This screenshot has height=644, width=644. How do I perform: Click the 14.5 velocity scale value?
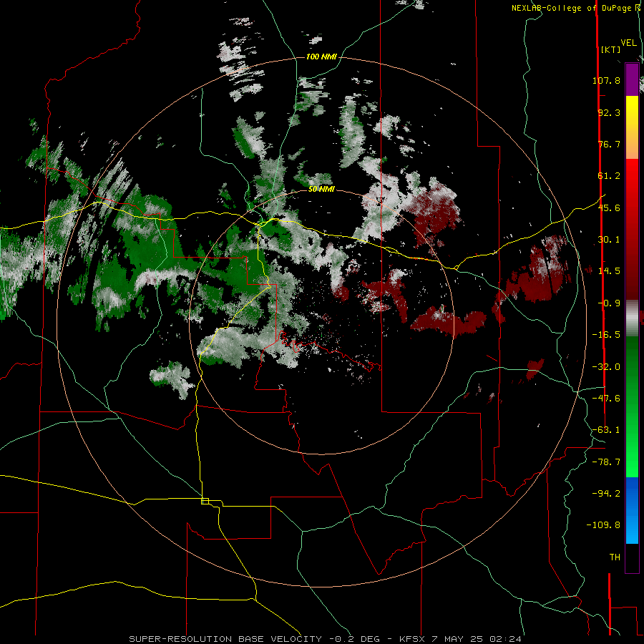(x=609, y=271)
